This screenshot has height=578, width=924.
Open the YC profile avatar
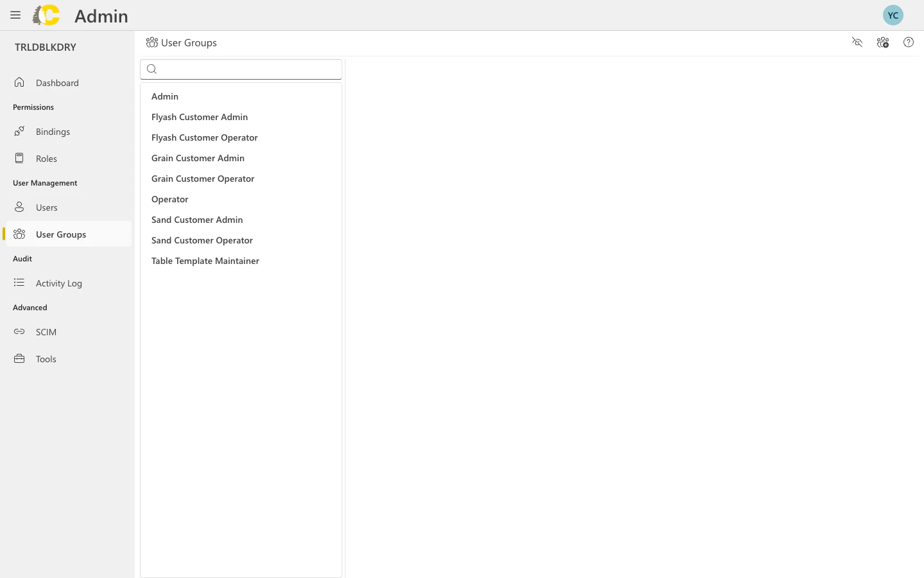[x=893, y=15]
